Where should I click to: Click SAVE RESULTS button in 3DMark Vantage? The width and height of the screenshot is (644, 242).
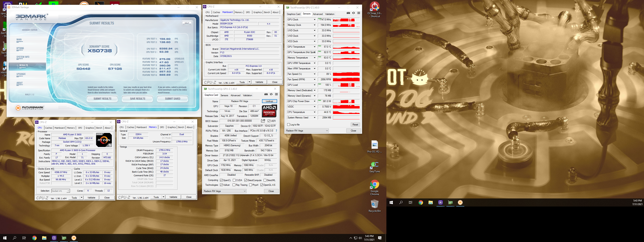tap(137, 99)
